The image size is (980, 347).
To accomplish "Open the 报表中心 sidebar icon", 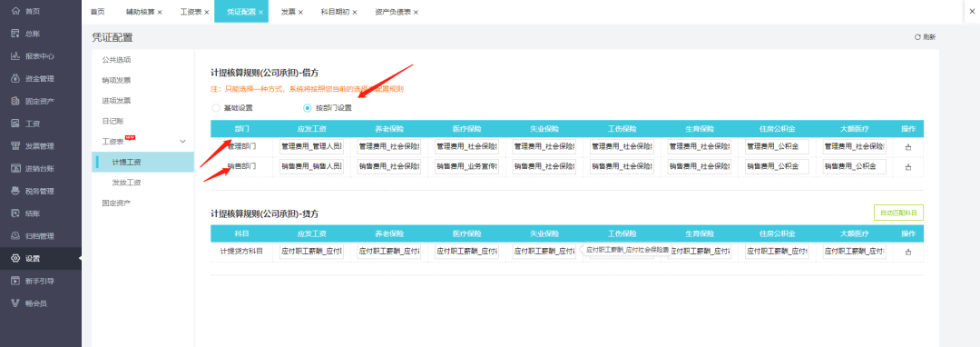I will (x=16, y=56).
